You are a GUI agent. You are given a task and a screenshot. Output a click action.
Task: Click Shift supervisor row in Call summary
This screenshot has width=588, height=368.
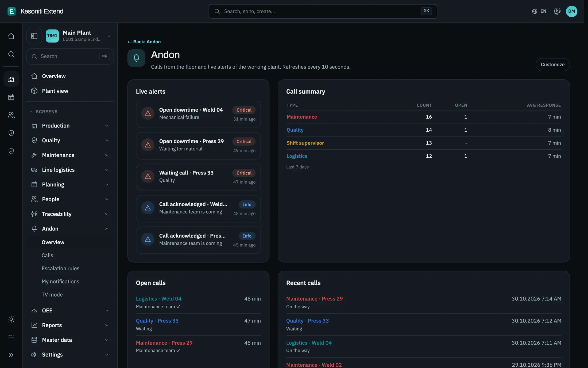click(x=424, y=143)
